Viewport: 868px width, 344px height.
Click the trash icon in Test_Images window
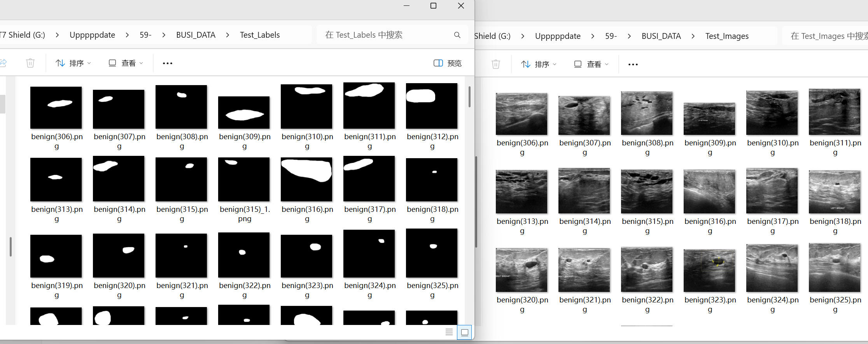coord(496,64)
